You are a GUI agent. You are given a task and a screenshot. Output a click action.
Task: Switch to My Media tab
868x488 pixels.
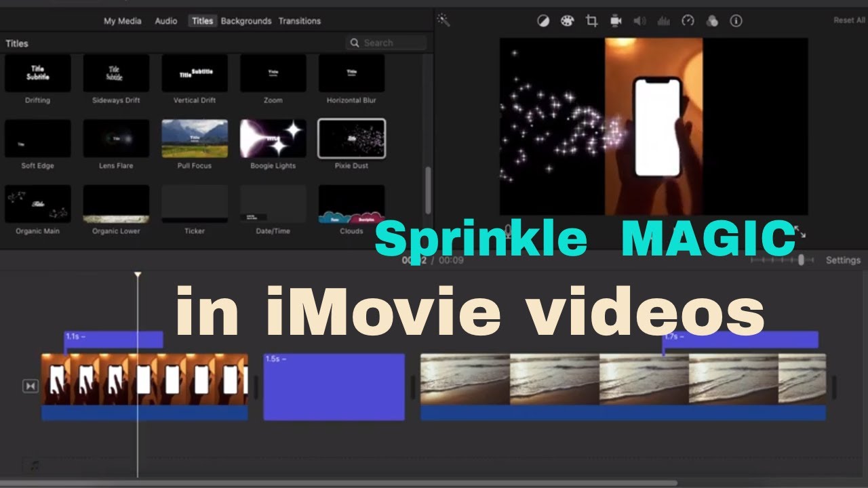point(122,21)
